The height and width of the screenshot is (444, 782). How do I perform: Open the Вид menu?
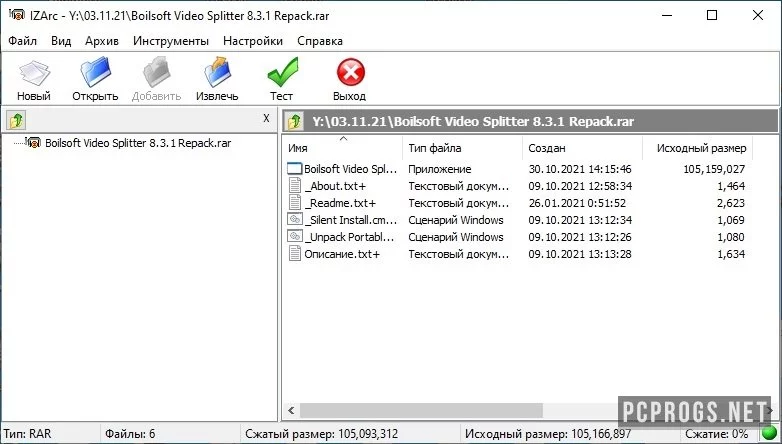pyautogui.click(x=61, y=41)
